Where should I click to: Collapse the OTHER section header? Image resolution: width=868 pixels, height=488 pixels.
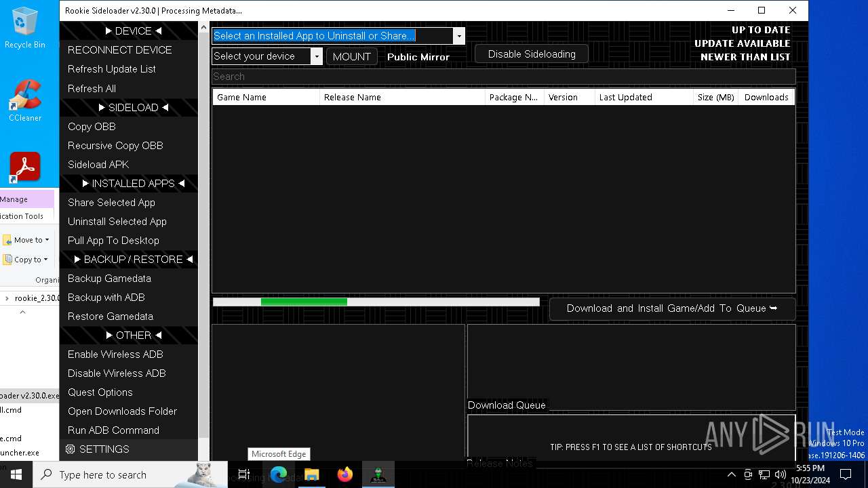[x=133, y=335]
